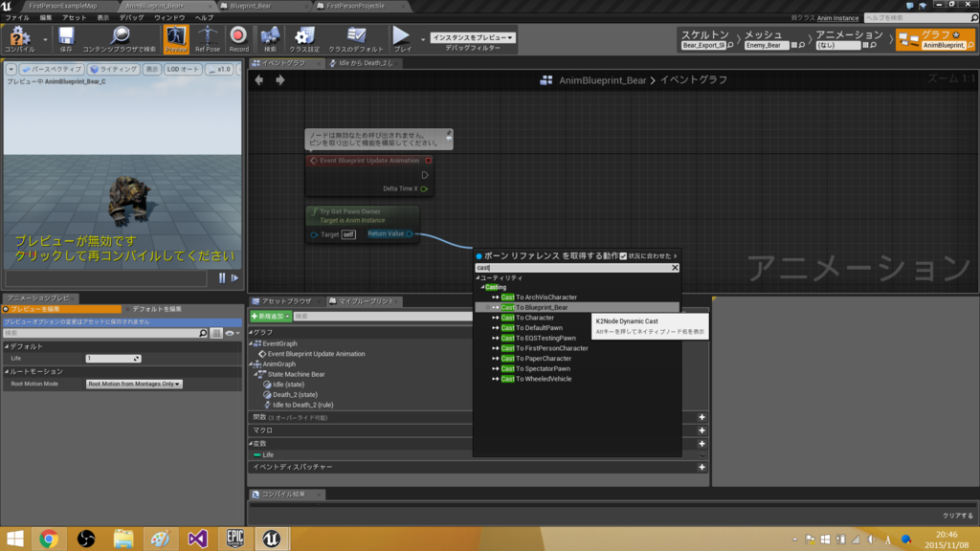Select Cast To Blueprint_Bear
Screen dimensions: 980x551
534,307
